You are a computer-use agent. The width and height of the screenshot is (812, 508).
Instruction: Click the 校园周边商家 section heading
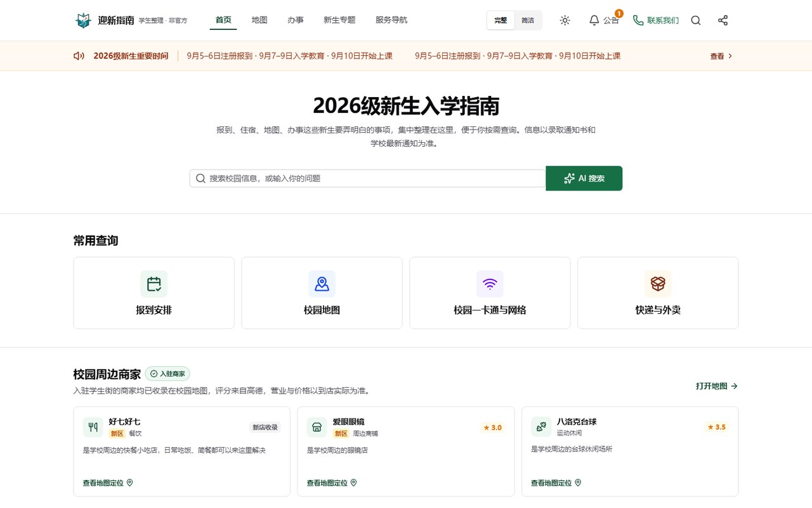pyautogui.click(x=107, y=374)
